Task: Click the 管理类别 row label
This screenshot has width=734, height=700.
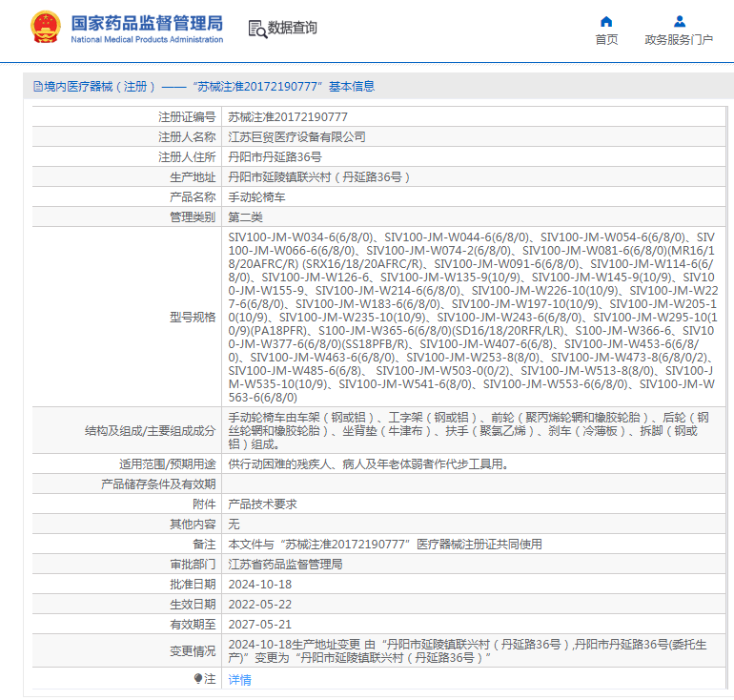Action: pyautogui.click(x=193, y=217)
